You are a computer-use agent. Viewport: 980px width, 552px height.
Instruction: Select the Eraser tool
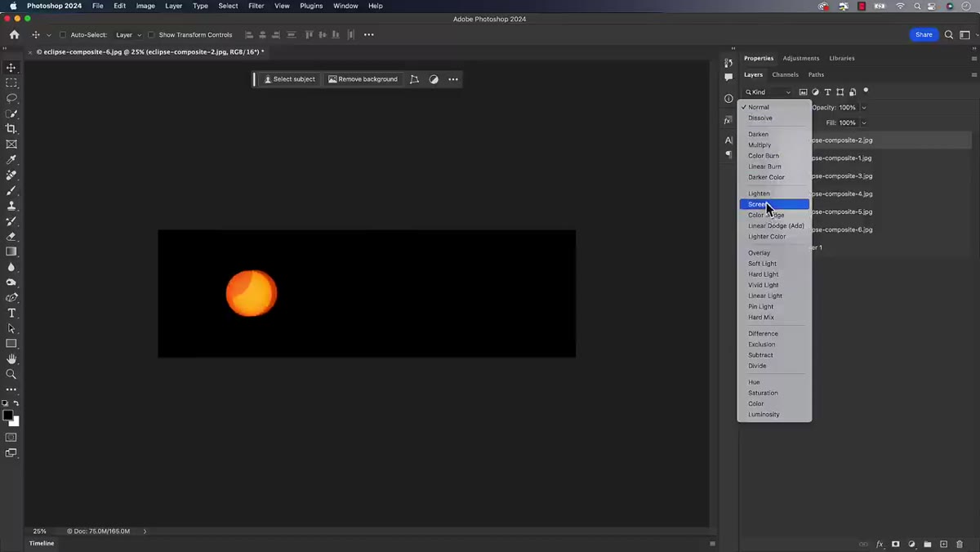pyautogui.click(x=11, y=237)
